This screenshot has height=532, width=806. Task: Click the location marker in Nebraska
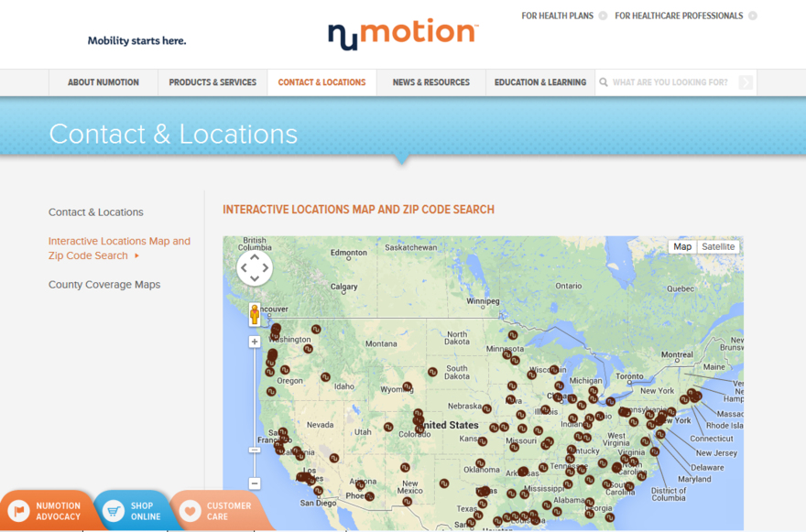[x=486, y=409]
